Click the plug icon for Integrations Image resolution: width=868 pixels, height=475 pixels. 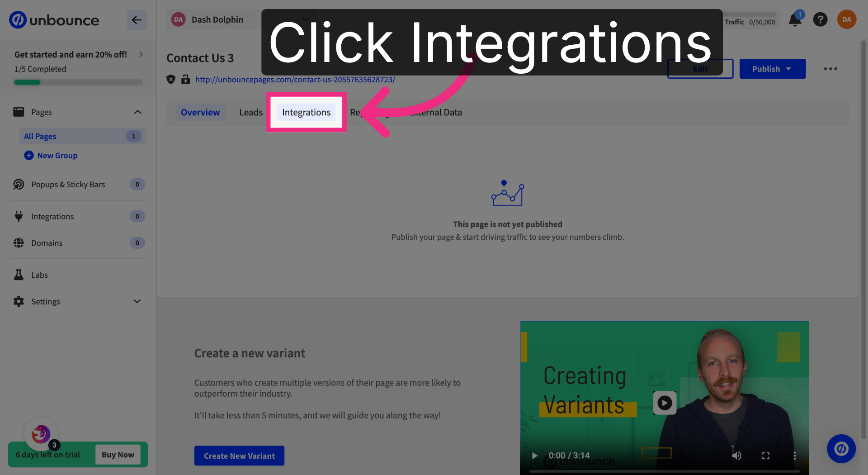(x=19, y=216)
